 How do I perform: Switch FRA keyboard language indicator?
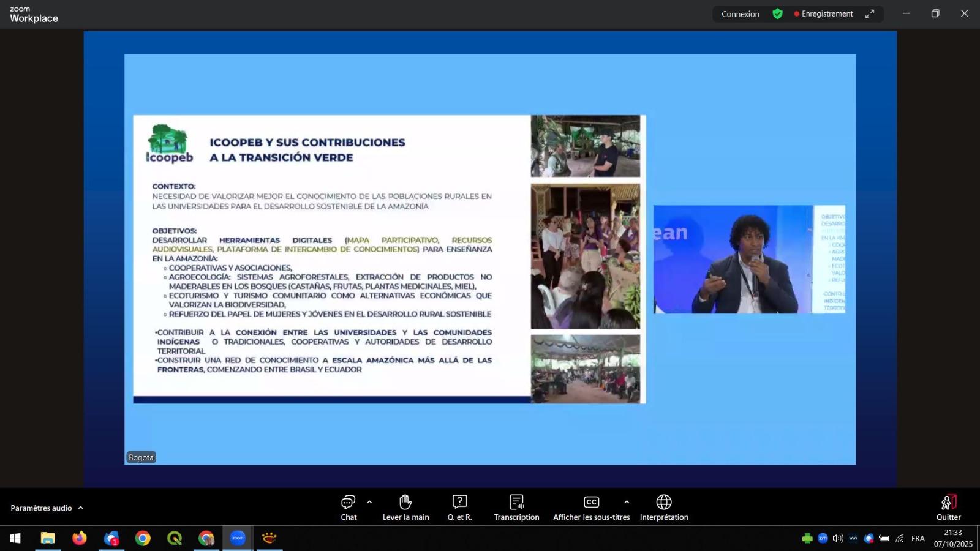click(918, 538)
